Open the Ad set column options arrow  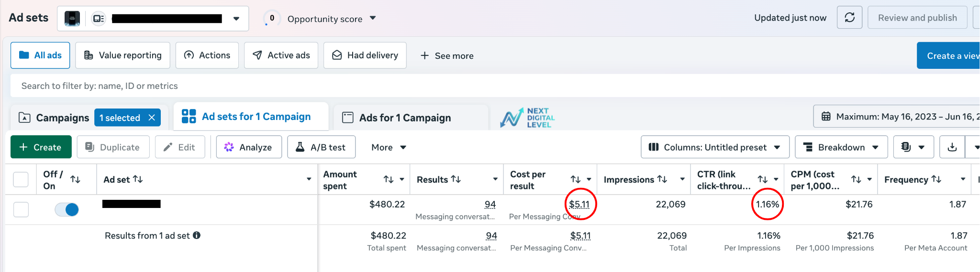coord(309,179)
